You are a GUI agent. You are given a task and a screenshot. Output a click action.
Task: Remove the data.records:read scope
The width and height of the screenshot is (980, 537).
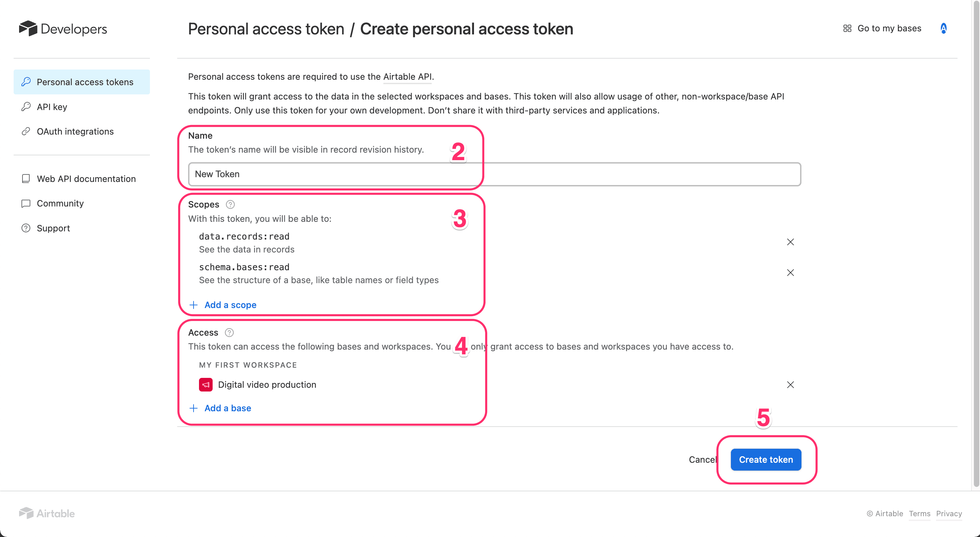pyautogui.click(x=790, y=242)
